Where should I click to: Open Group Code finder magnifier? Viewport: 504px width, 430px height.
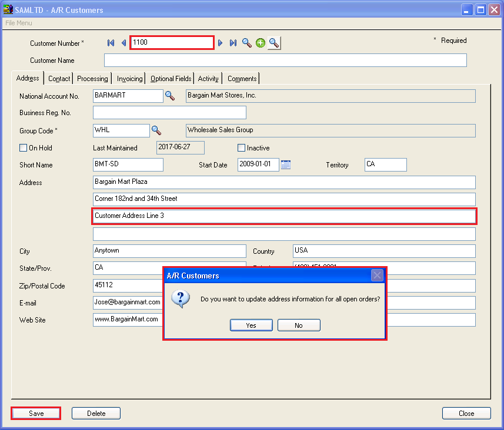pyautogui.click(x=156, y=130)
